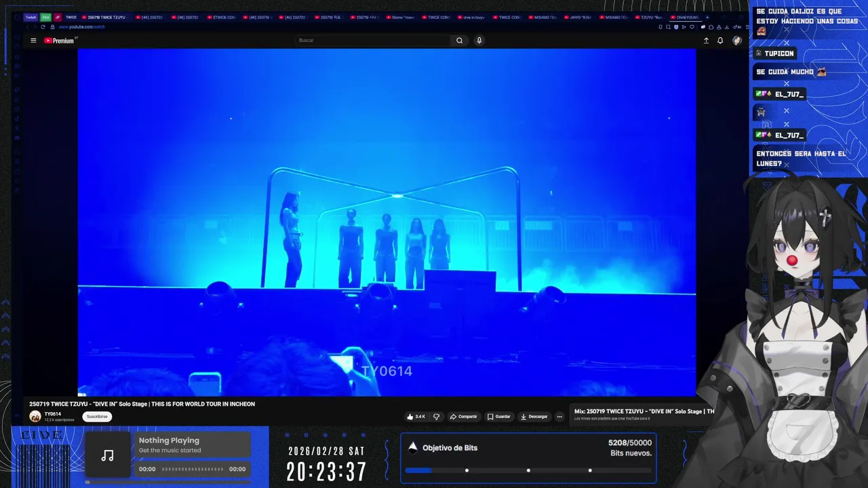Open the three-dot more actions menu
868x488 pixels.
tap(559, 417)
